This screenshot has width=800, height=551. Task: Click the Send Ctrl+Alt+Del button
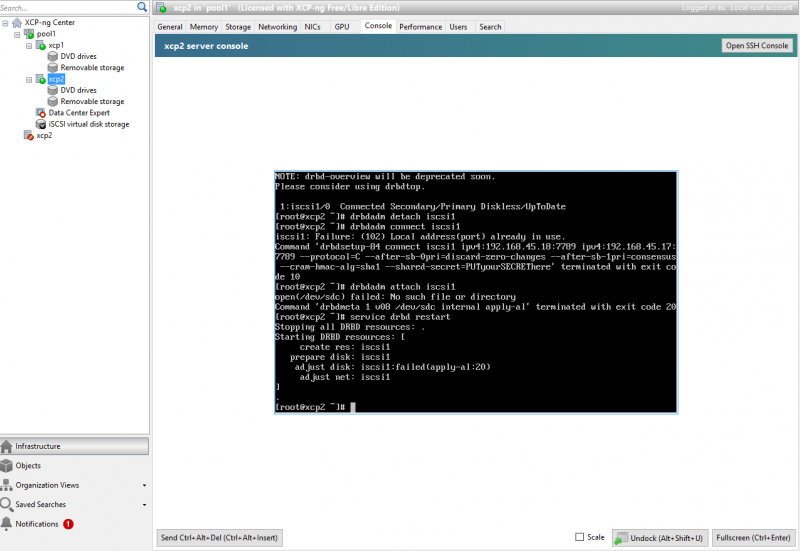point(220,538)
